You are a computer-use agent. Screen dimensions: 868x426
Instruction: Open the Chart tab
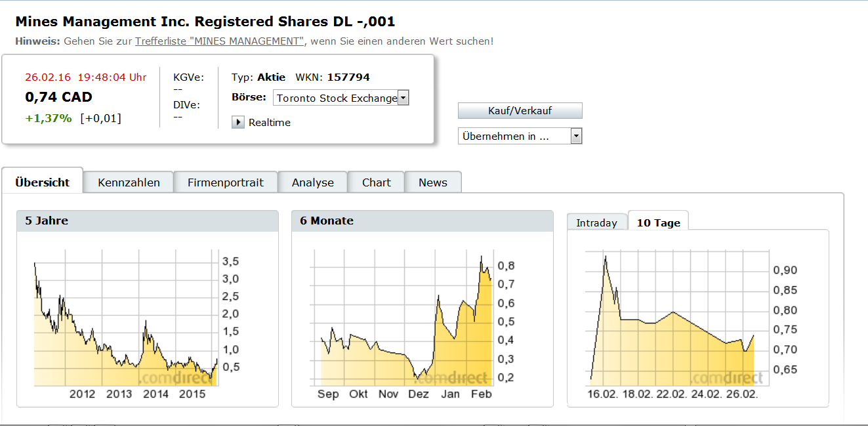coord(376,182)
